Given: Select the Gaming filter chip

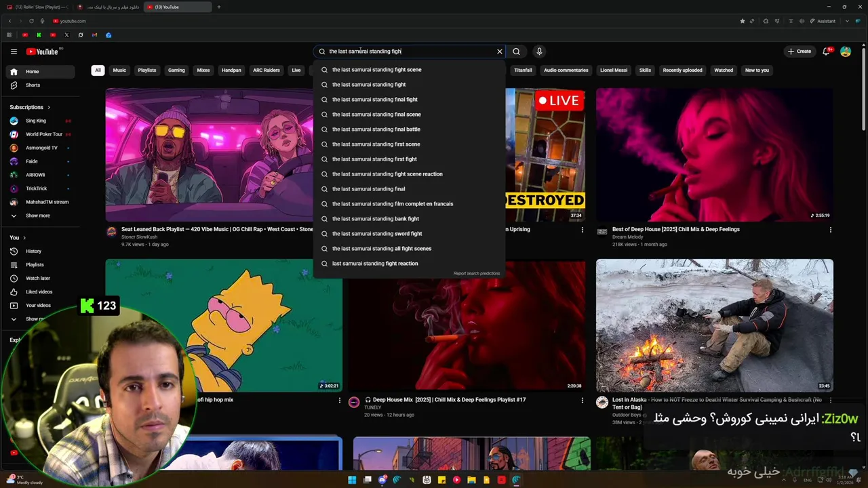Looking at the screenshot, I should [176, 70].
